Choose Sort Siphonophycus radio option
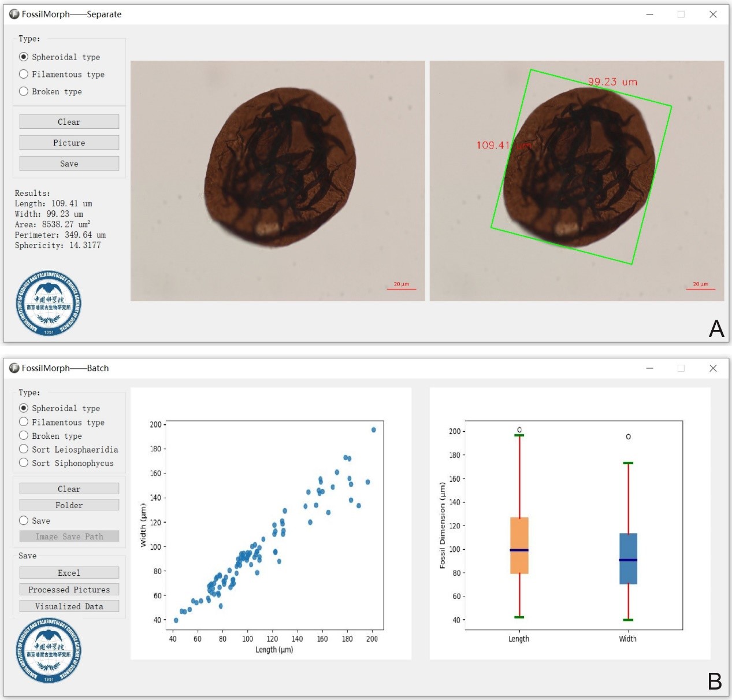The width and height of the screenshot is (732, 700). 24,462
